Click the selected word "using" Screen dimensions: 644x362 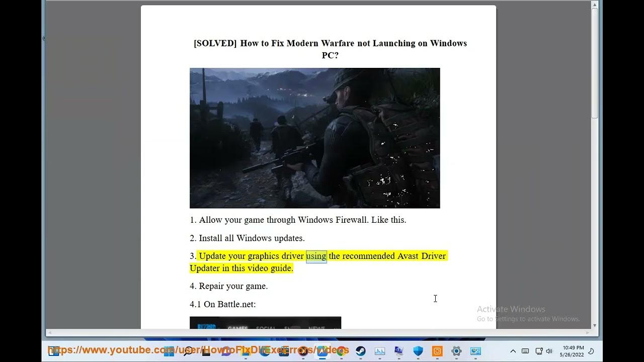pos(316,256)
